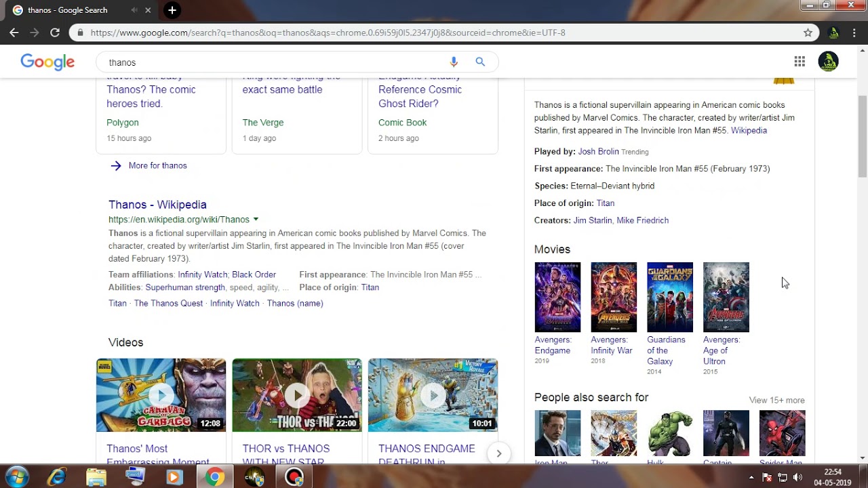Select Avengers: Endgame movie poster

click(x=557, y=297)
